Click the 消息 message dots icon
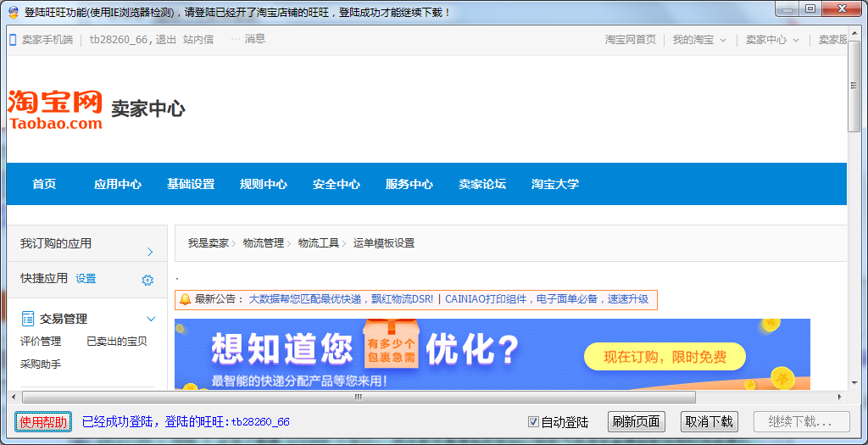868x445 pixels. pos(235,39)
